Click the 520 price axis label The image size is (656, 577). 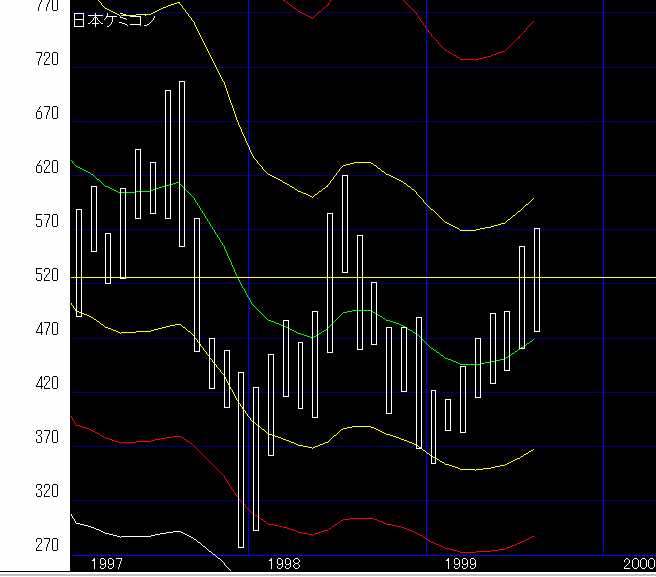point(46,276)
